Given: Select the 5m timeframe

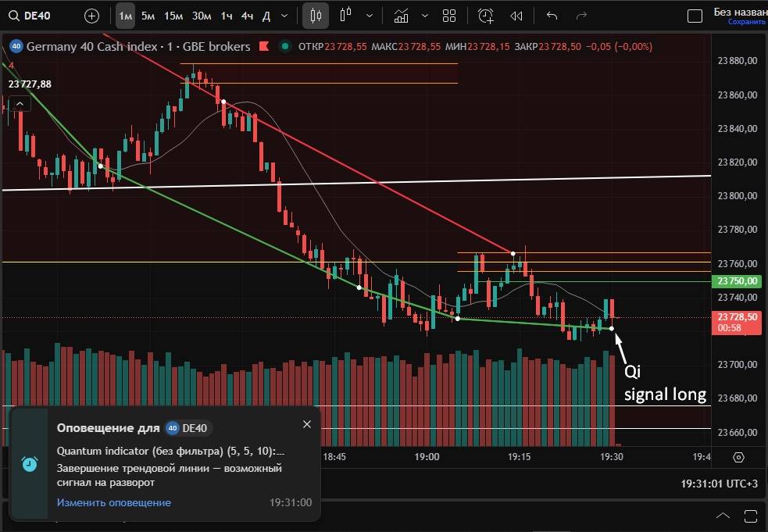Looking at the screenshot, I should pos(148,16).
